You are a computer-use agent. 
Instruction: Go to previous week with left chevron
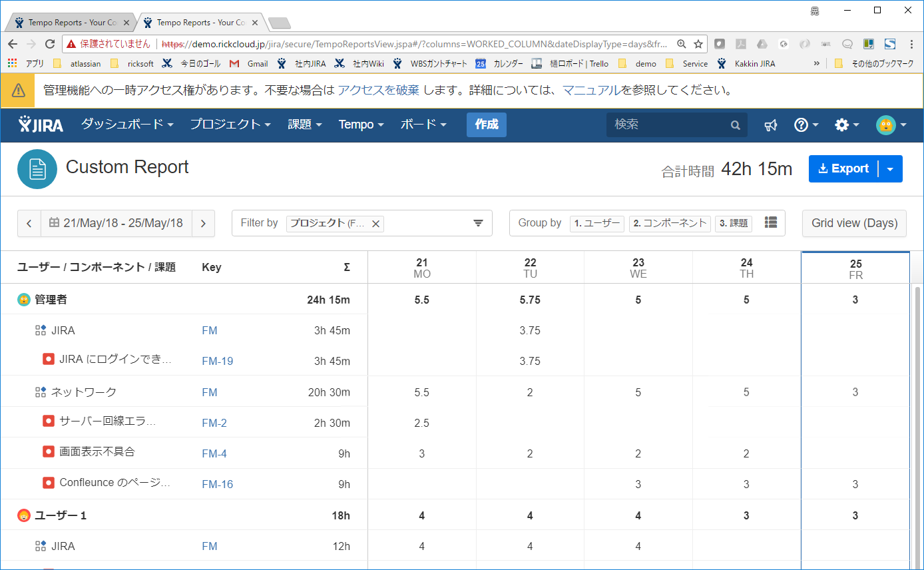[29, 223]
